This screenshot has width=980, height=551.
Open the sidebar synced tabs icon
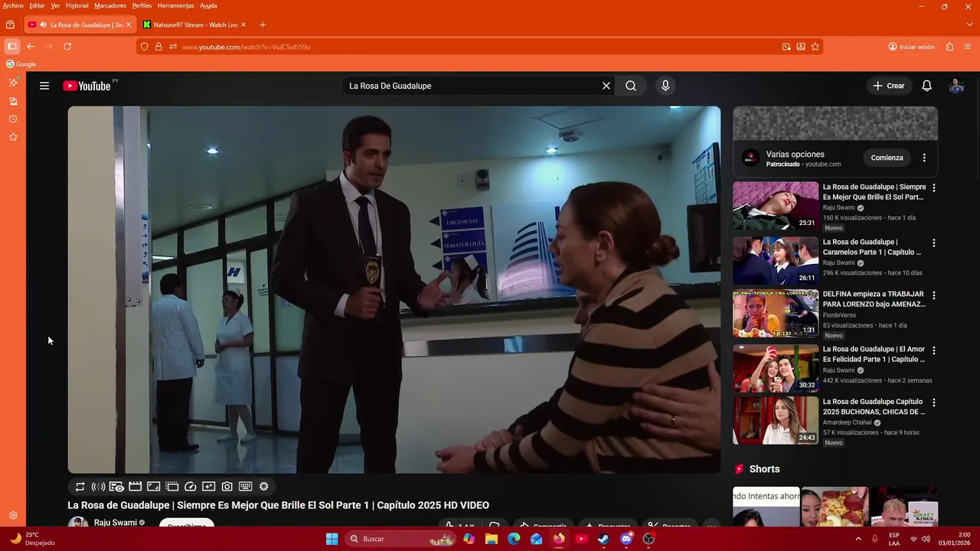(x=13, y=101)
